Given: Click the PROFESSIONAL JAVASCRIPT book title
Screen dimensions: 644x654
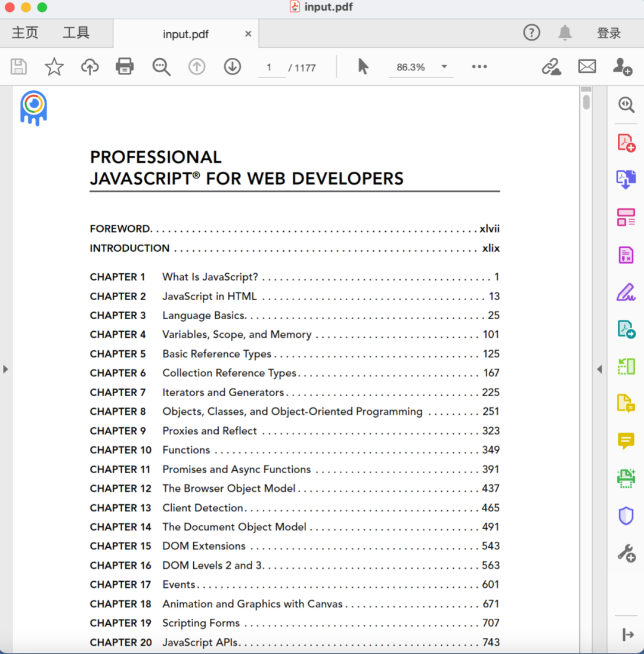Looking at the screenshot, I should pos(247,168).
